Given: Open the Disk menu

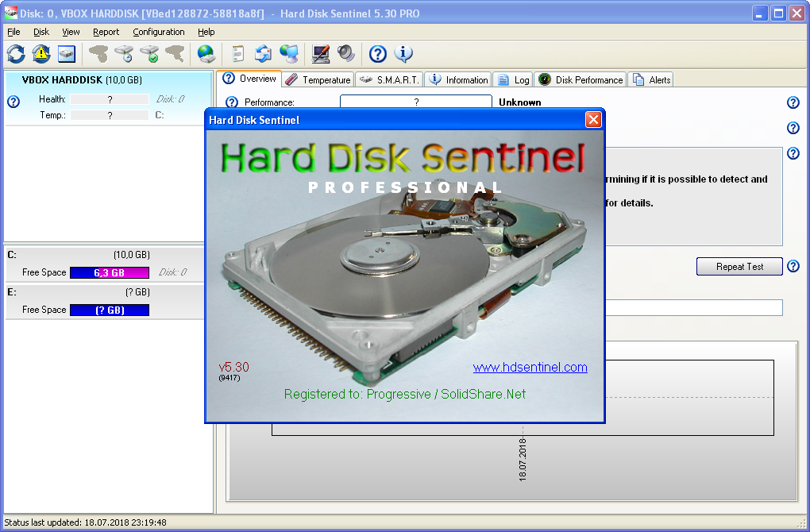Looking at the screenshot, I should pyautogui.click(x=41, y=32).
